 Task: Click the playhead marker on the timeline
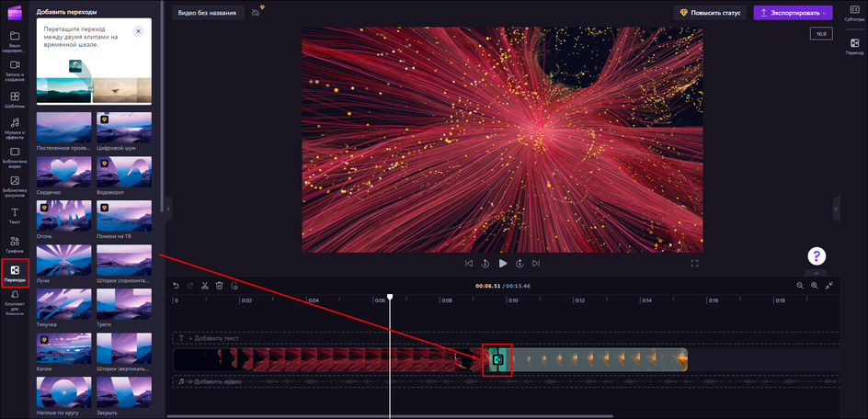(x=390, y=297)
